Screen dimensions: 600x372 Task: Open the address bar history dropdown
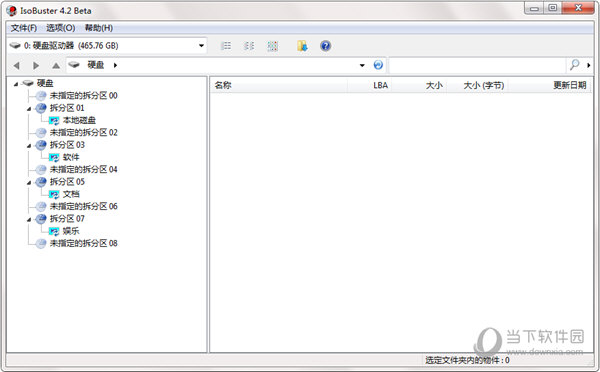362,65
